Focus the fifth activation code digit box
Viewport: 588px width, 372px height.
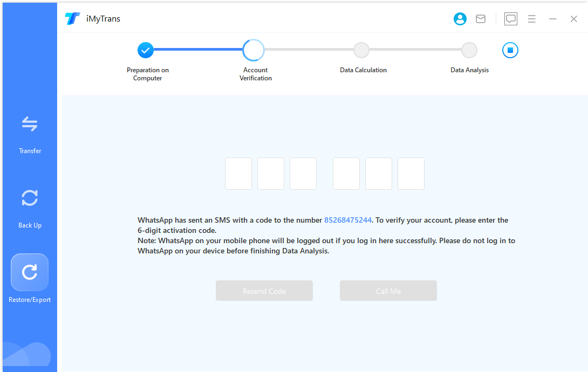378,174
